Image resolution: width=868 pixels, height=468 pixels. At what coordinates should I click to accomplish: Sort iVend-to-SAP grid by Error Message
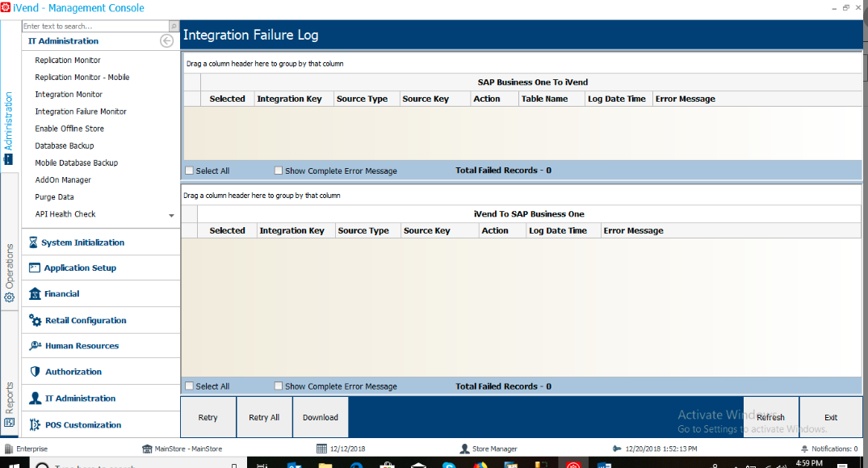731,230
